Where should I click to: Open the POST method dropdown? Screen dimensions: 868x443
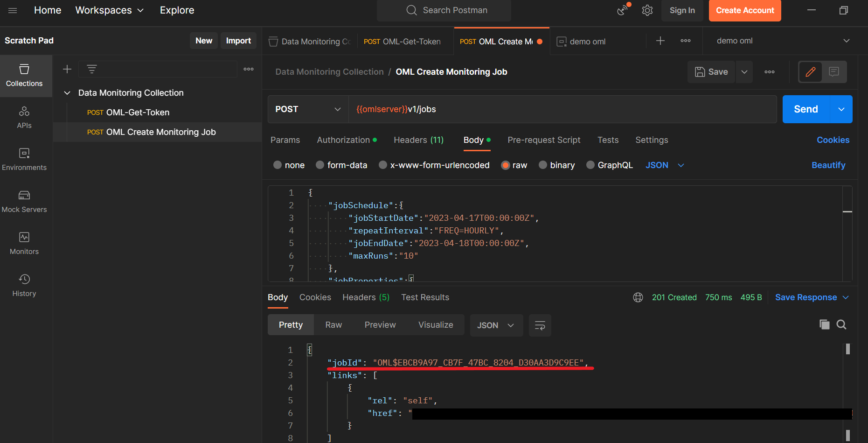click(308, 109)
